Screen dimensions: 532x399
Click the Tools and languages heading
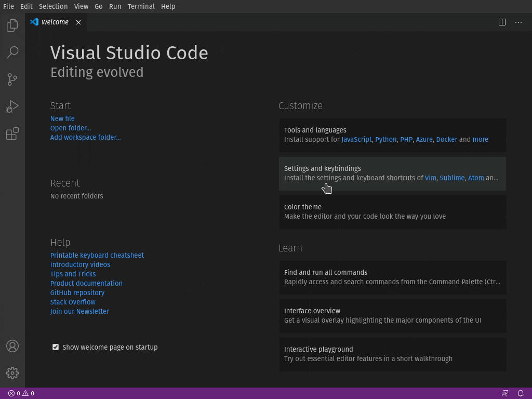[x=315, y=130]
